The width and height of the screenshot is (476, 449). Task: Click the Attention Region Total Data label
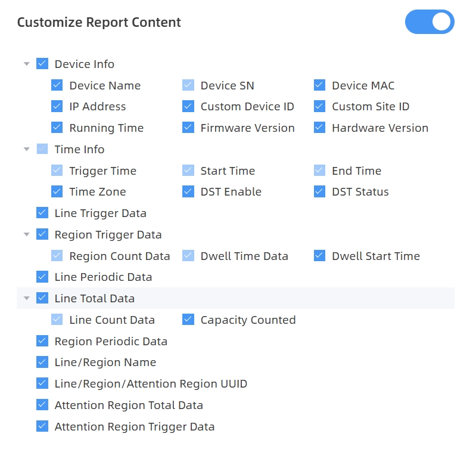pos(129,405)
